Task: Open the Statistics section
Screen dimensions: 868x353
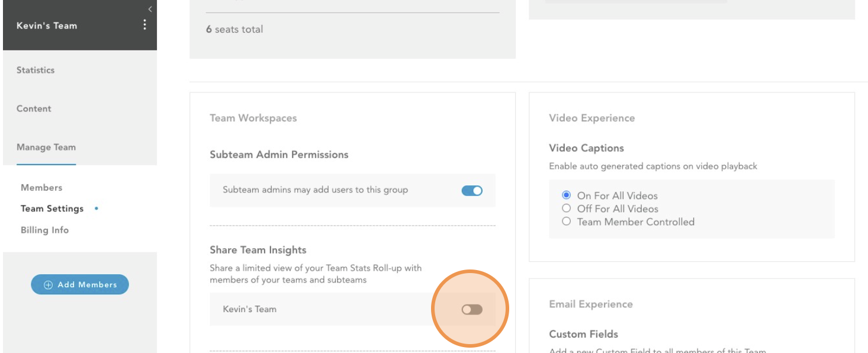Action: coord(35,70)
